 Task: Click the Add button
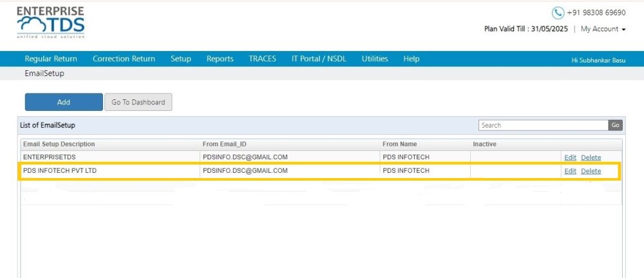click(x=64, y=102)
